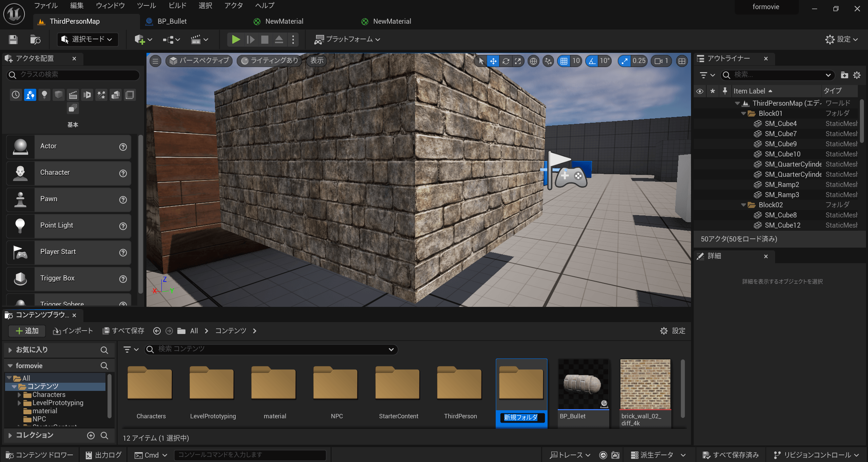Toggle scale snapping next to 0.25
This screenshot has height=462, width=868.
tap(624, 61)
